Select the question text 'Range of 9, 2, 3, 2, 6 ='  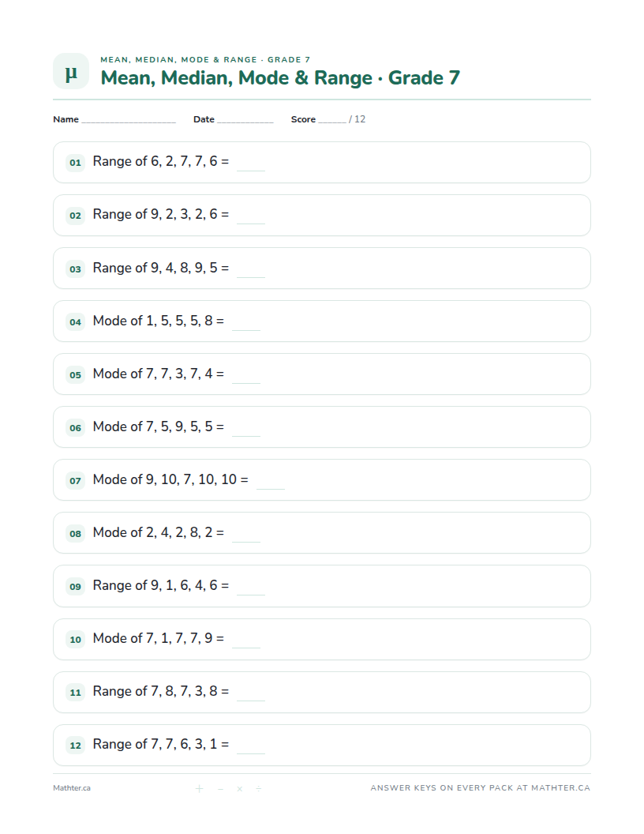[x=161, y=214]
